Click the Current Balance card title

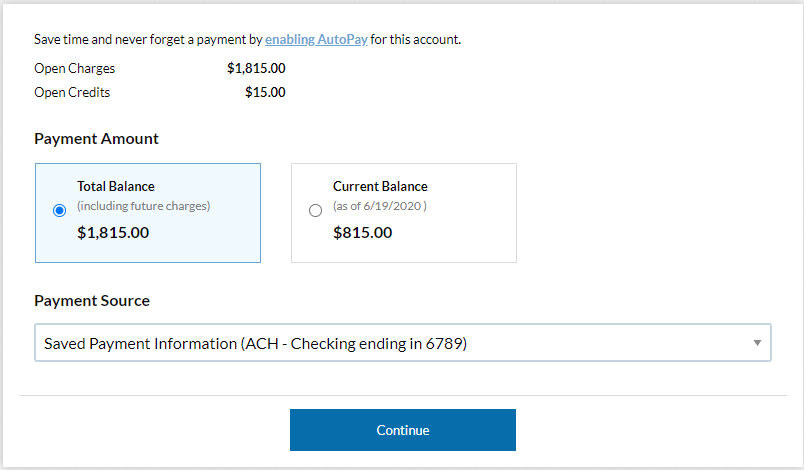click(380, 186)
